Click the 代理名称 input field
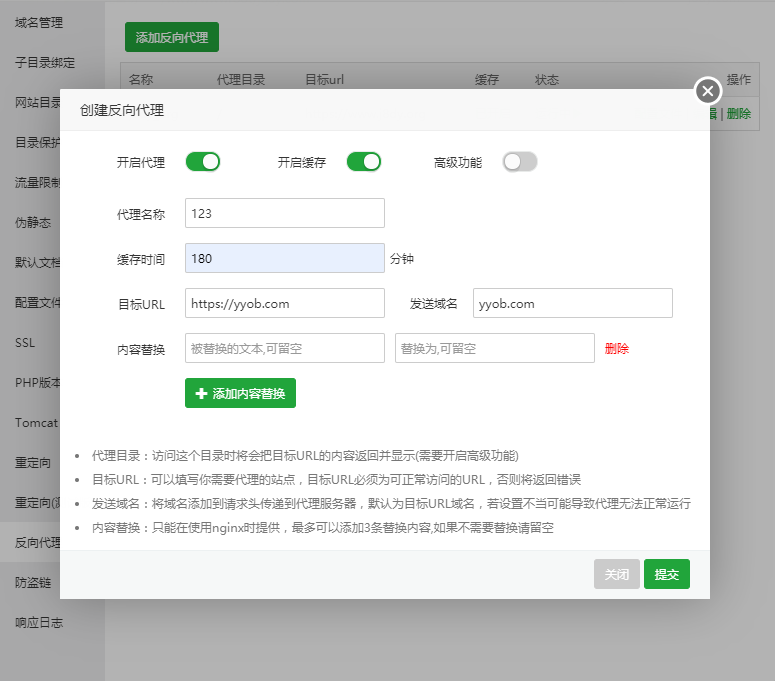The width and height of the screenshot is (775, 681). (285, 213)
